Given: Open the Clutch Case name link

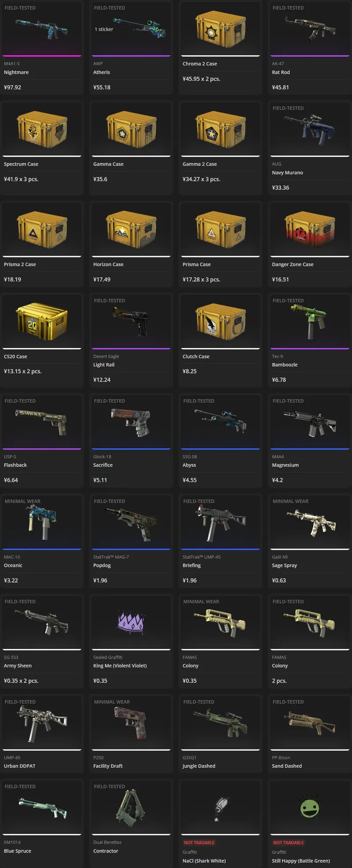Looking at the screenshot, I should pyautogui.click(x=196, y=356).
